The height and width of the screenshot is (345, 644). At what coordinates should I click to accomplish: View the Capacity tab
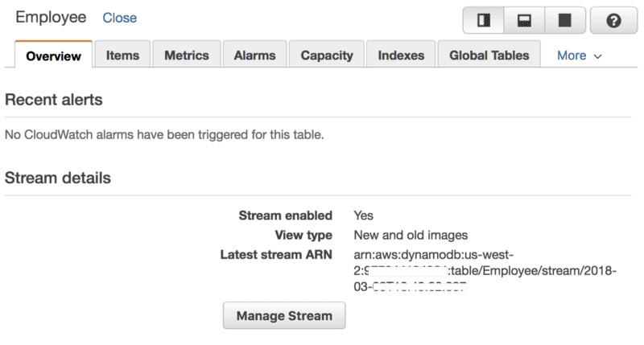point(327,55)
